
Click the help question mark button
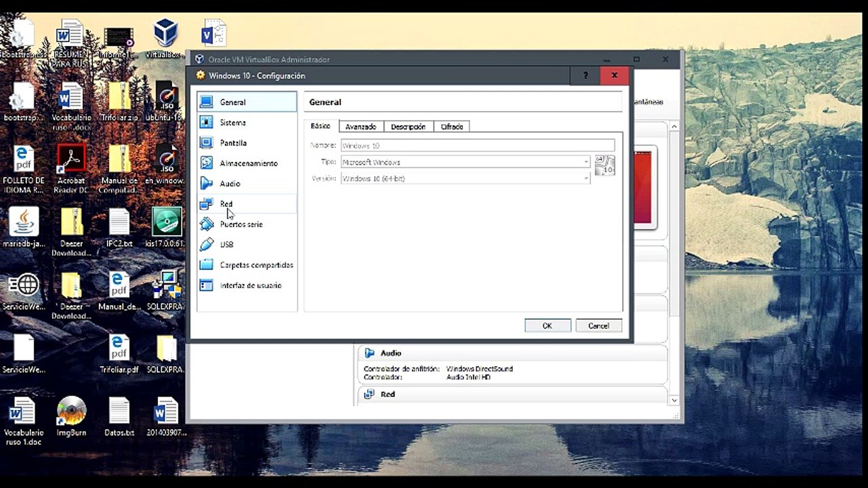pos(586,75)
